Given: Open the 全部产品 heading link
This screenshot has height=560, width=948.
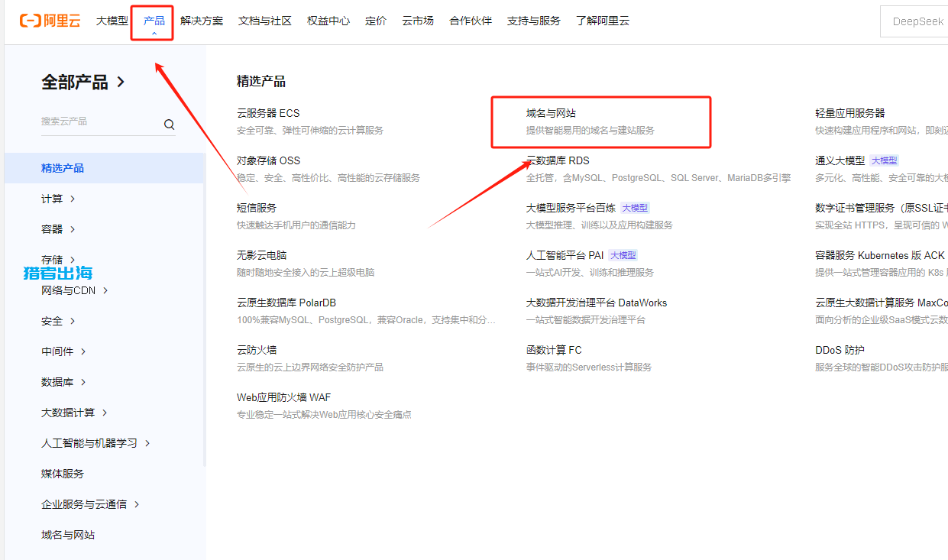Looking at the screenshot, I should tap(83, 82).
